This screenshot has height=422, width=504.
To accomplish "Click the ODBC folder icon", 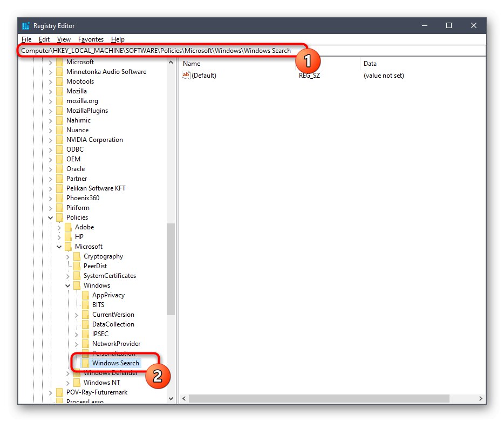I will click(x=59, y=149).
